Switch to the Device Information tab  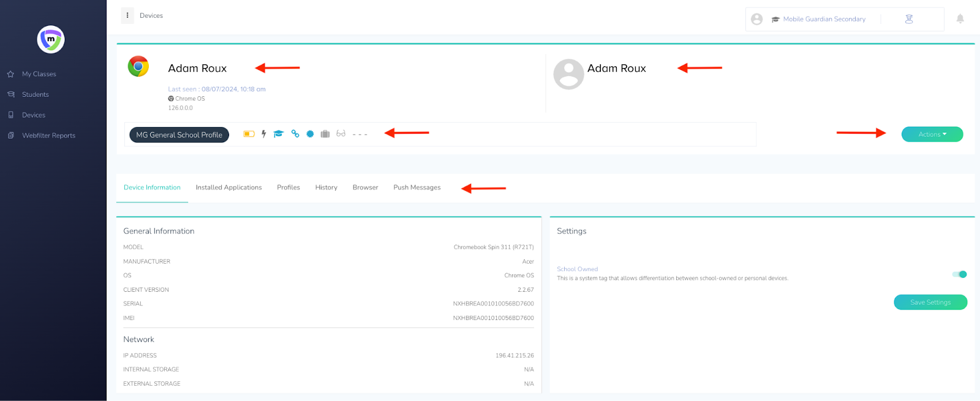point(152,188)
